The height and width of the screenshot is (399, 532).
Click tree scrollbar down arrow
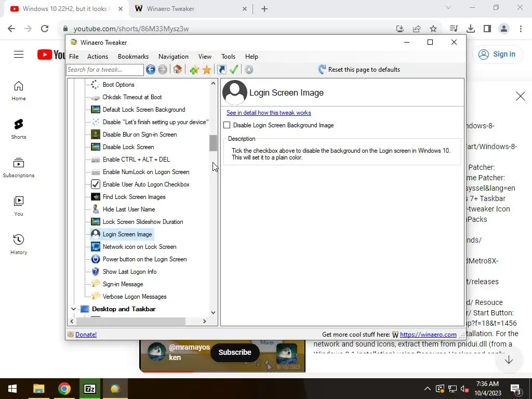tap(213, 312)
